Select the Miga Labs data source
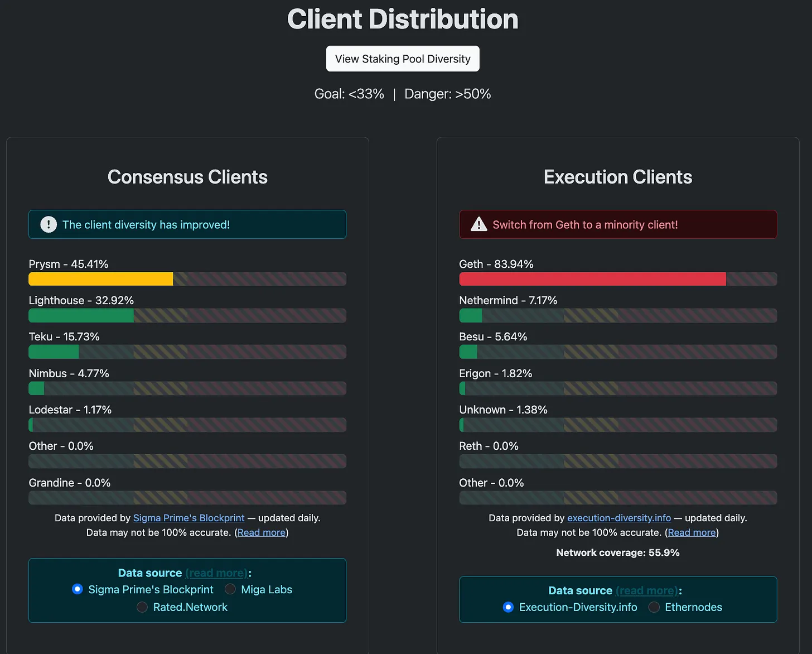Screen dimensions: 812x654 tap(230, 589)
